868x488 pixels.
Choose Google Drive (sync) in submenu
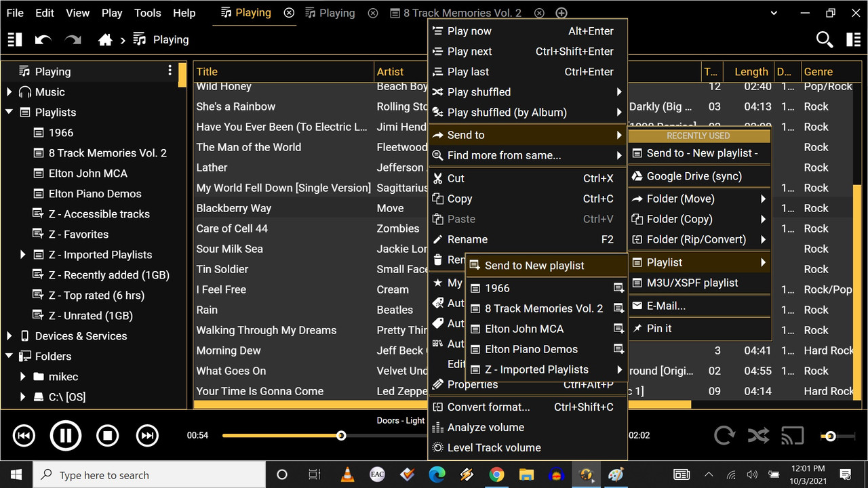700,176
